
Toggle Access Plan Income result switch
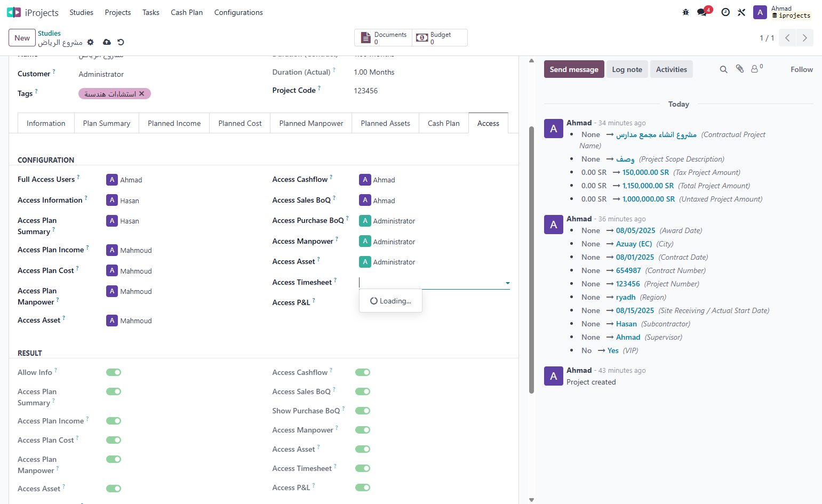(114, 421)
